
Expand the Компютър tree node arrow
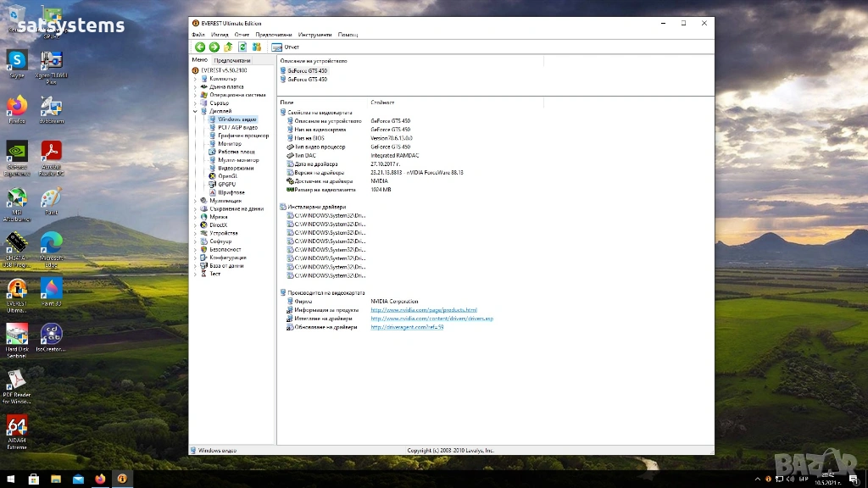tap(195, 79)
